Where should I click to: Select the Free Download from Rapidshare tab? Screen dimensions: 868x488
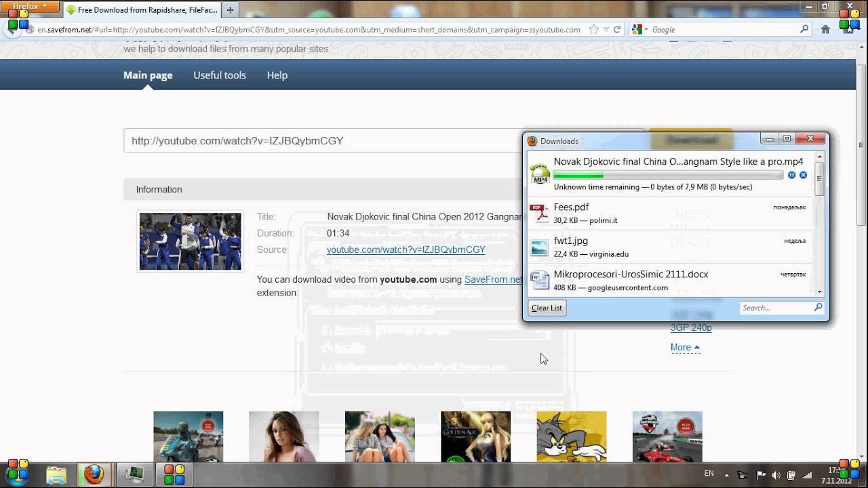pyautogui.click(x=143, y=10)
